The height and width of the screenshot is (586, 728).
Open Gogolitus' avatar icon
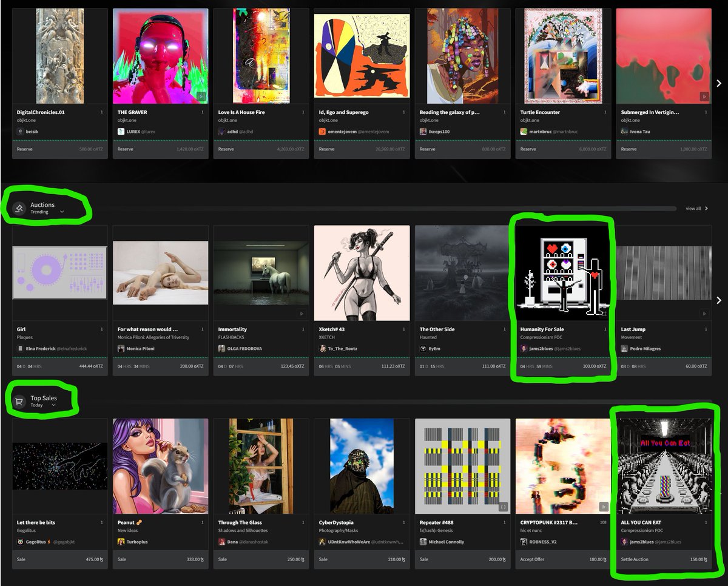pyautogui.click(x=20, y=542)
